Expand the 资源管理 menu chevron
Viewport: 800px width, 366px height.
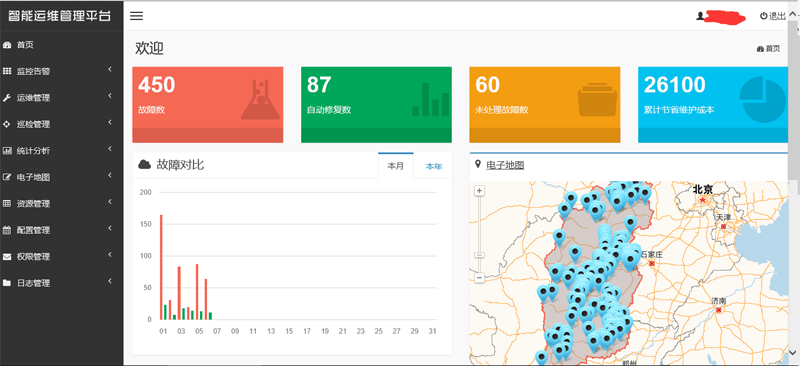(110, 202)
